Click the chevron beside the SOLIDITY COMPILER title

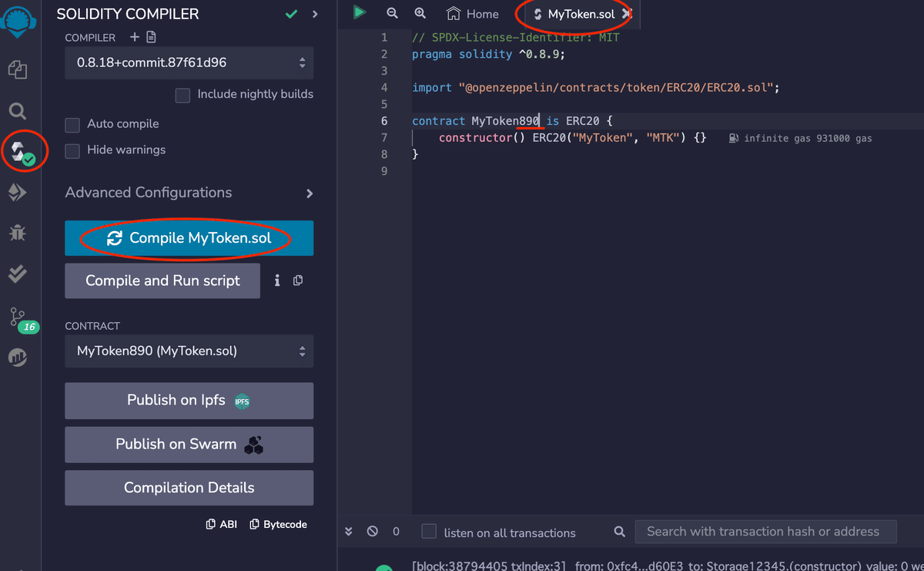315,14
